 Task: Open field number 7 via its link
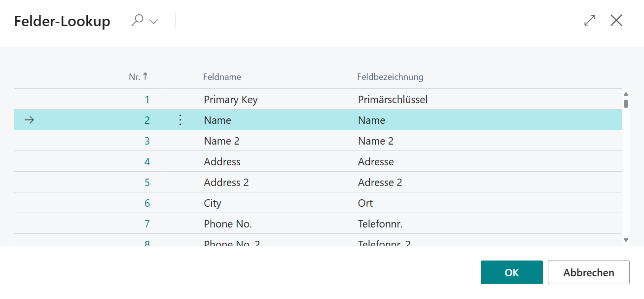147,224
